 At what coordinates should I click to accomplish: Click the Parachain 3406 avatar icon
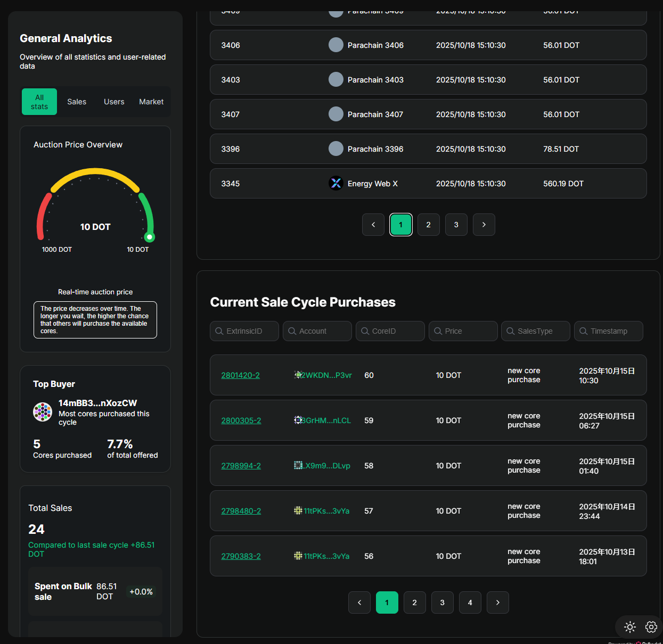click(336, 45)
